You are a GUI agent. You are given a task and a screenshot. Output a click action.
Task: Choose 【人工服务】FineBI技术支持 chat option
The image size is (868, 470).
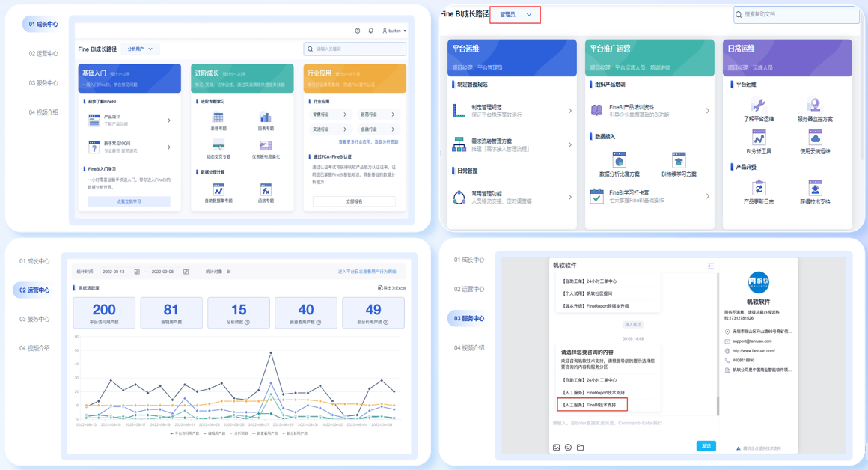(593, 405)
